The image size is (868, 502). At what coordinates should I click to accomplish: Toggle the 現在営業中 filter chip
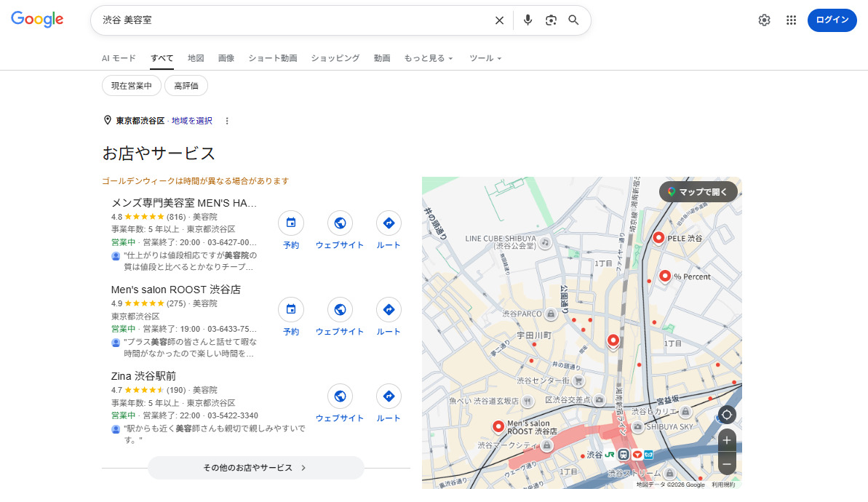pyautogui.click(x=131, y=86)
